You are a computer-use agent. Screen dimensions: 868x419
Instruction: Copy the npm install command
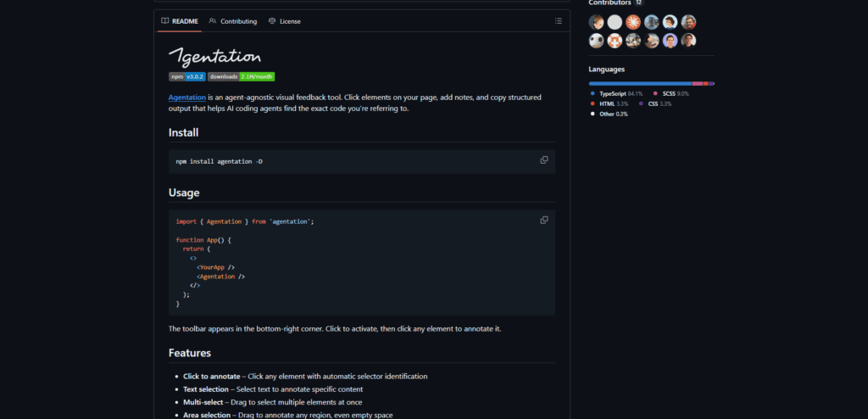(544, 160)
